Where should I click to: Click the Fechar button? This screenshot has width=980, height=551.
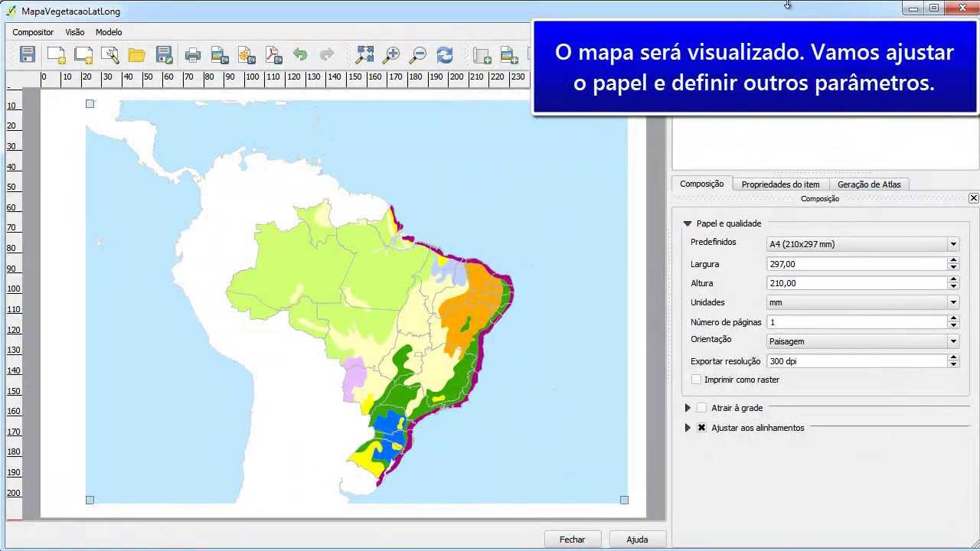[x=572, y=540]
